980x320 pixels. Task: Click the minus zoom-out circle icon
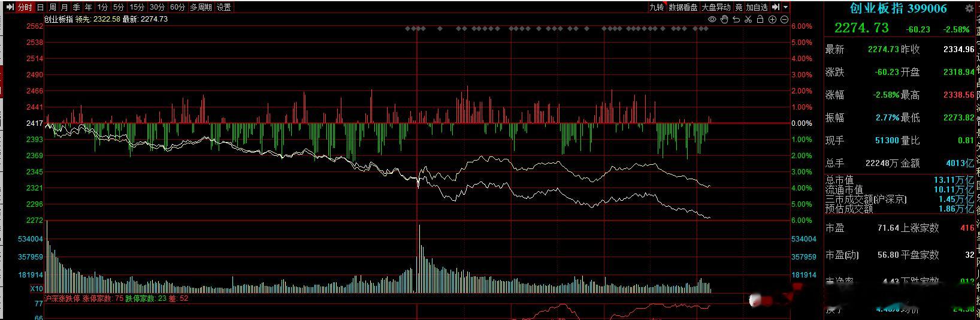785,19
